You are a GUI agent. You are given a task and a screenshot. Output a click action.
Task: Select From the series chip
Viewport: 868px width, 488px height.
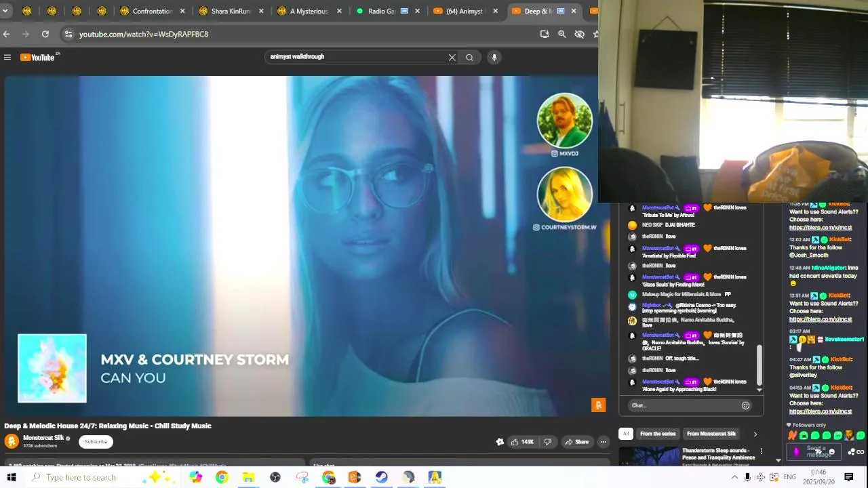coord(658,434)
